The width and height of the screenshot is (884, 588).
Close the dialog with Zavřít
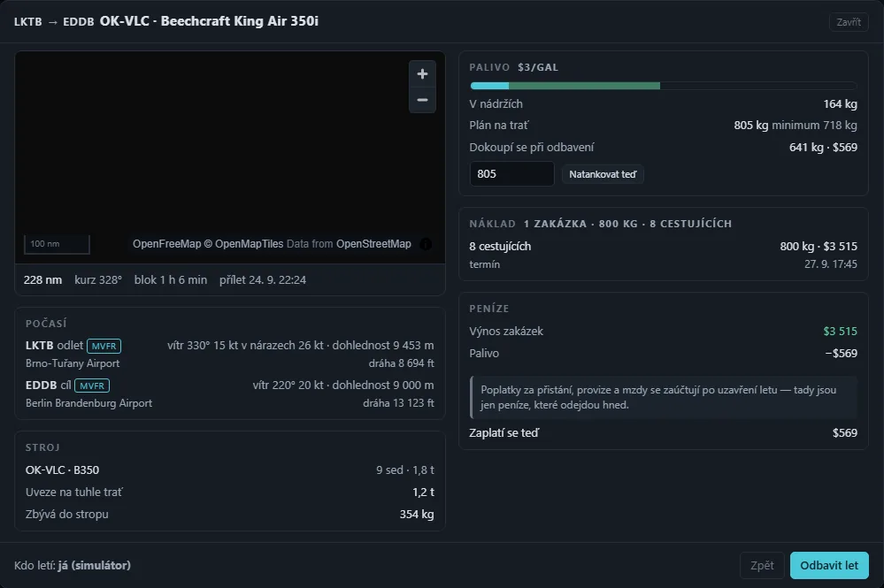tap(849, 22)
